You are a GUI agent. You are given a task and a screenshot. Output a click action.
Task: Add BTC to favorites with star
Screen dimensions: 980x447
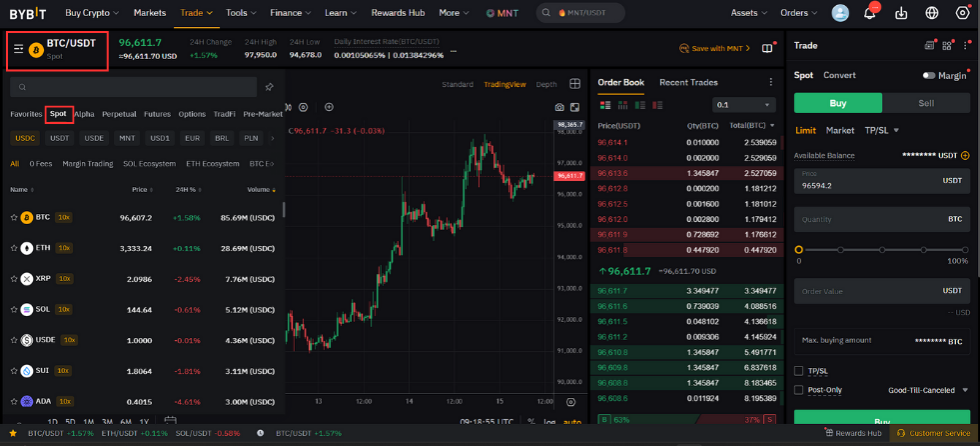[x=14, y=217]
